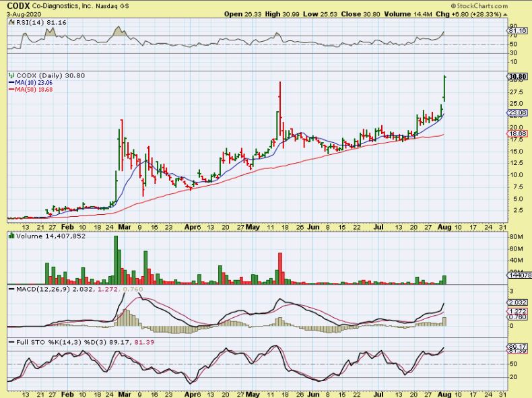Click the Full STO legend line icon
This screenshot has width=532, height=398.
[x=11, y=342]
